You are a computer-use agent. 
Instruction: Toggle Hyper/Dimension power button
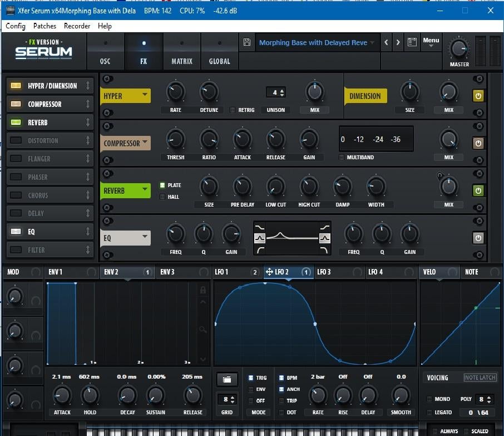[478, 96]
